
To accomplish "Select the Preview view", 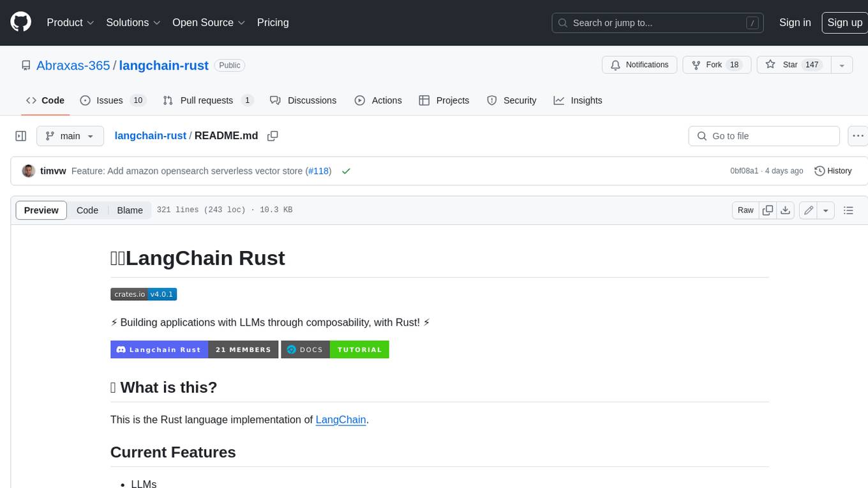I will 41,210.
